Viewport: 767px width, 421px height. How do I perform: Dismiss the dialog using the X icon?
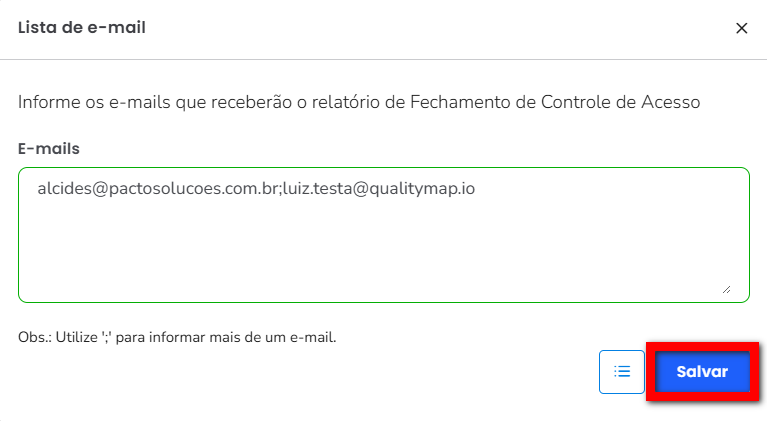pos(742,28)
